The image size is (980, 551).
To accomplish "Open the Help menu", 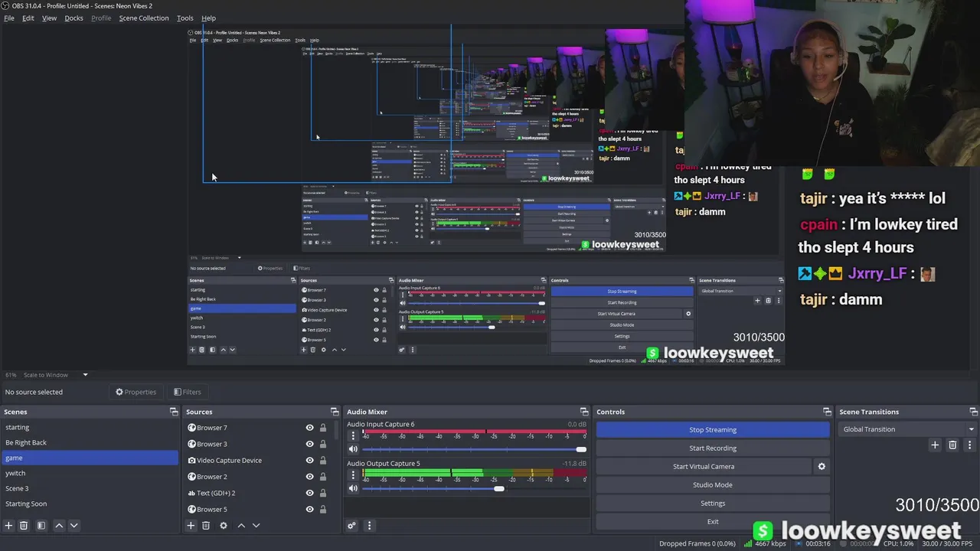I will tap(208, 18).
